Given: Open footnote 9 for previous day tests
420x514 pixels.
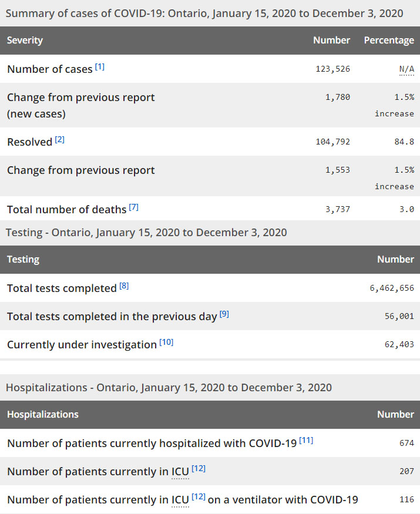Looking at the screenshot, I should 224,314.
